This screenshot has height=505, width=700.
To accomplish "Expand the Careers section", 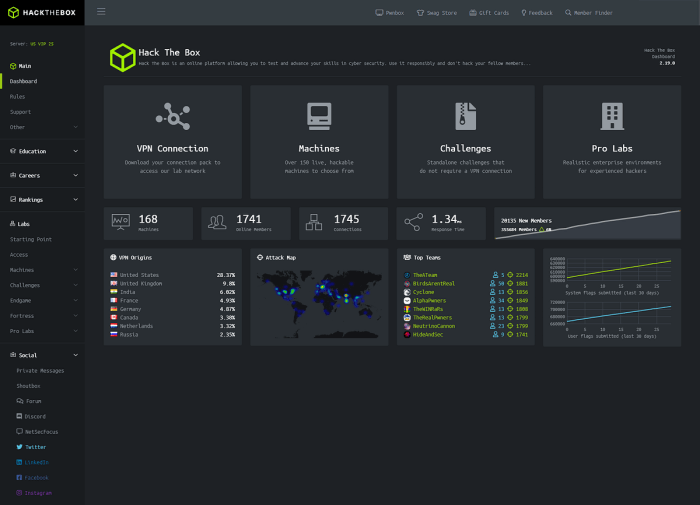I will click(42, 175).
